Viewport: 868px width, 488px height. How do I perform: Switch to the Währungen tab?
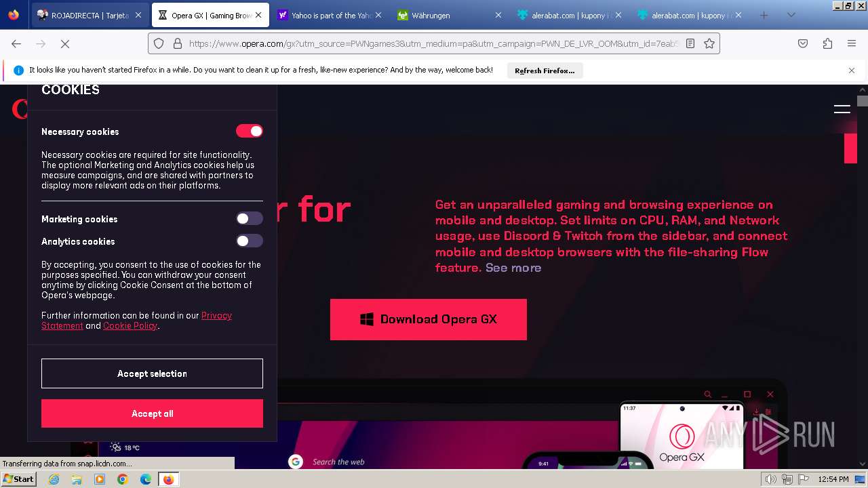pyautogui.click(x=450, y=15)
